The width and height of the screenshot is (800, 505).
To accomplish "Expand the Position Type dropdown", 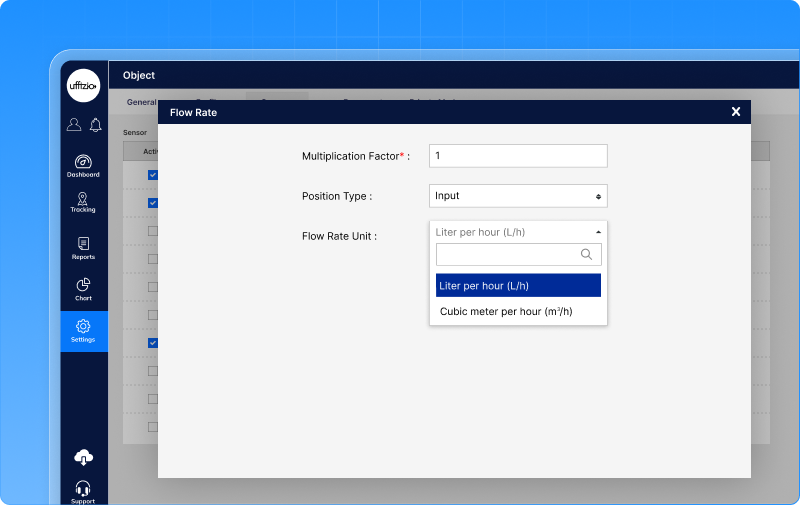I will [x=518, y=196].
